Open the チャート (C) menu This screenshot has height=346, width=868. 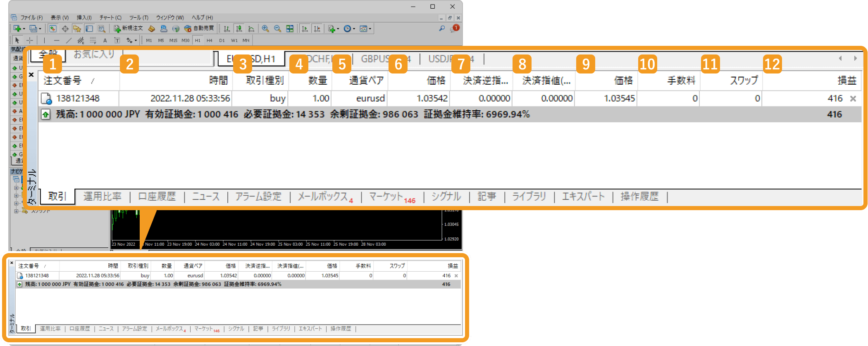110,18
